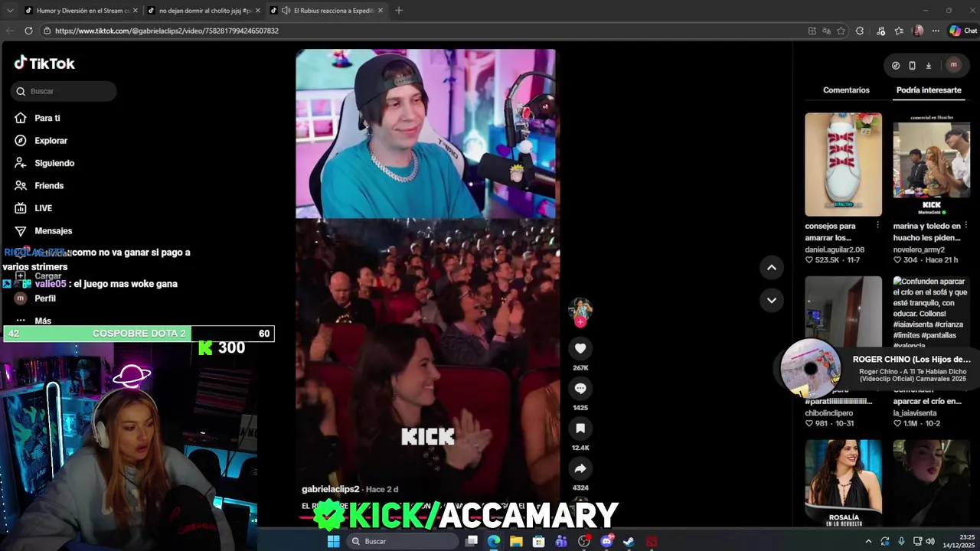Viewport: 980px width, 551px height.
Task: Click the gabrielaclips2 username on video
Action: point(330,489)
